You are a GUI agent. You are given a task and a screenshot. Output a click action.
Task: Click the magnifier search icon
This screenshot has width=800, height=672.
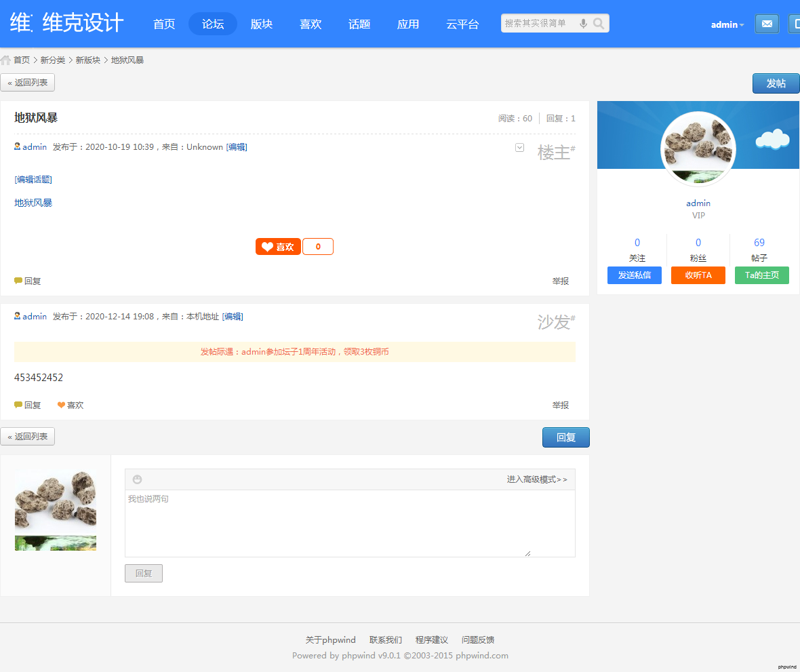click(599, 24)
